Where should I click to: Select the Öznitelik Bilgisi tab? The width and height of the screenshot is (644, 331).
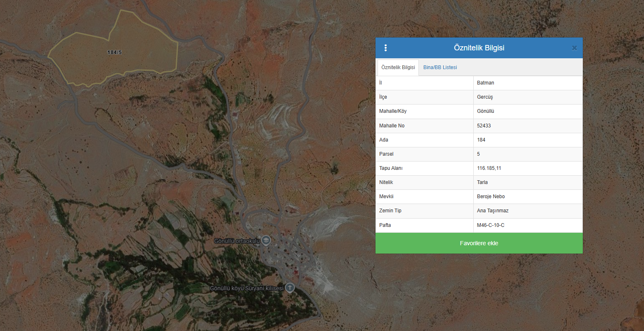point(398,67)
